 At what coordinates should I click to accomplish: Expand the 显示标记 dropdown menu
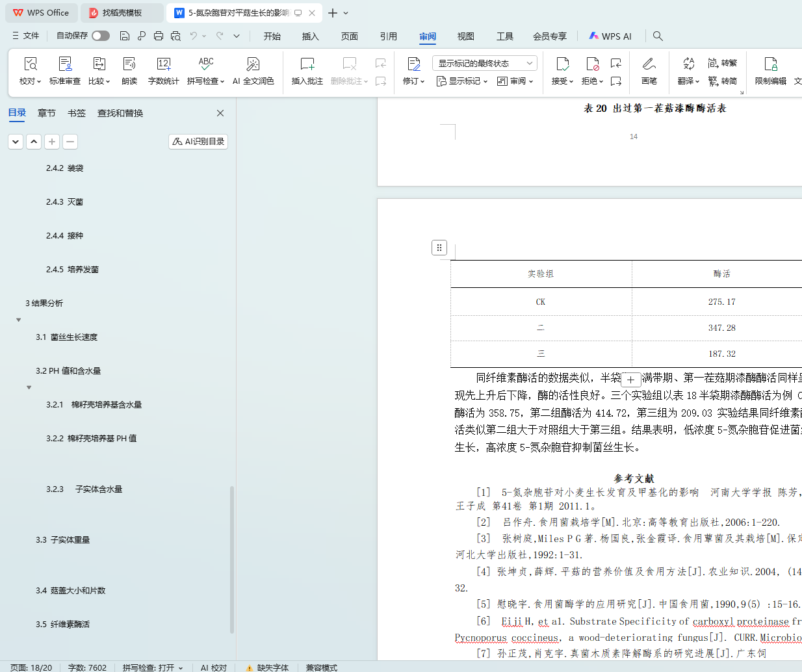(x=461, y=81)
